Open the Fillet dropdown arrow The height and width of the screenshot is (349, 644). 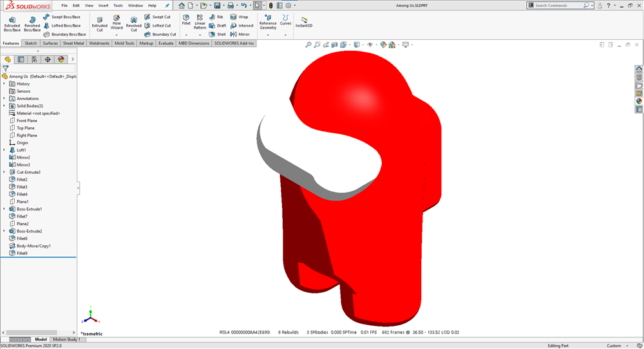point(186,35)
